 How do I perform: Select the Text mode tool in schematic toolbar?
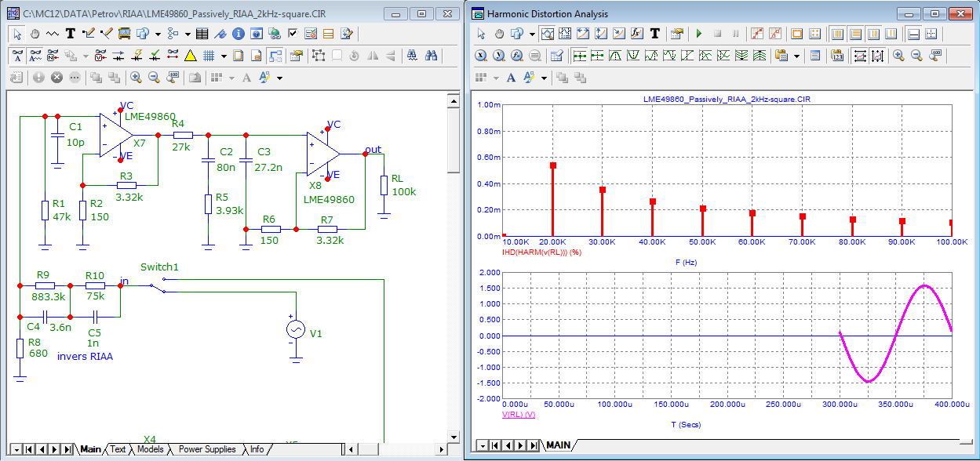(x=70, y=34)
